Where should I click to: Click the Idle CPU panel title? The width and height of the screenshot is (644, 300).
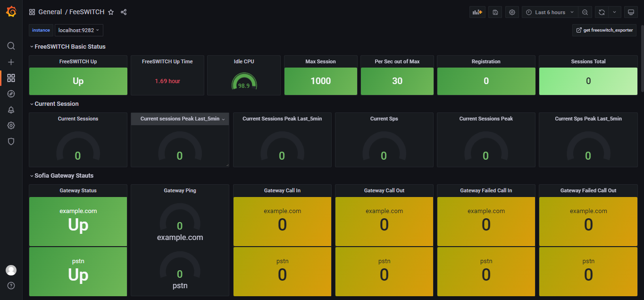pos(244,61)
